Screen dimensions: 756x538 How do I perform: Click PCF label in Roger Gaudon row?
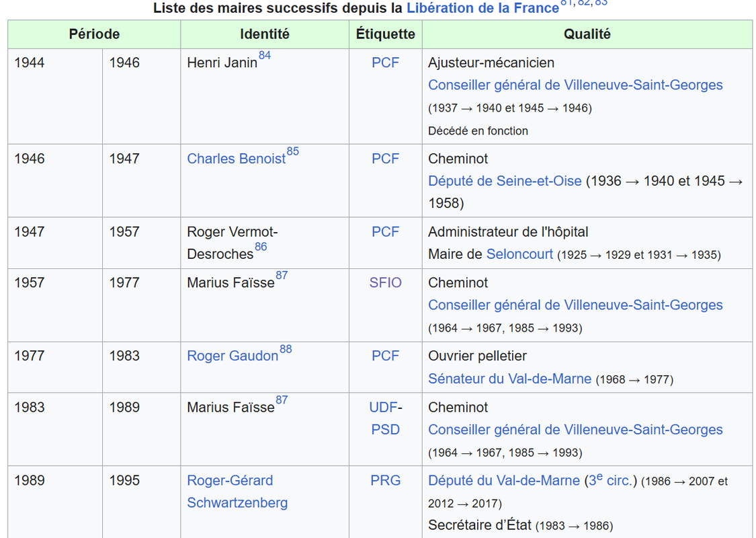[x=385, y=356]
